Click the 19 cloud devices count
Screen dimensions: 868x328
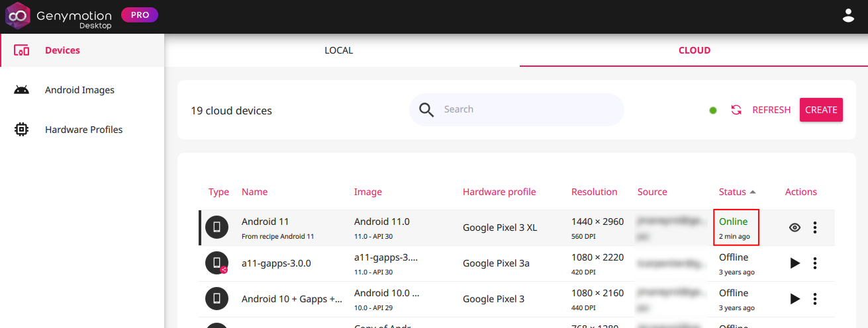(x=231, y=110)
